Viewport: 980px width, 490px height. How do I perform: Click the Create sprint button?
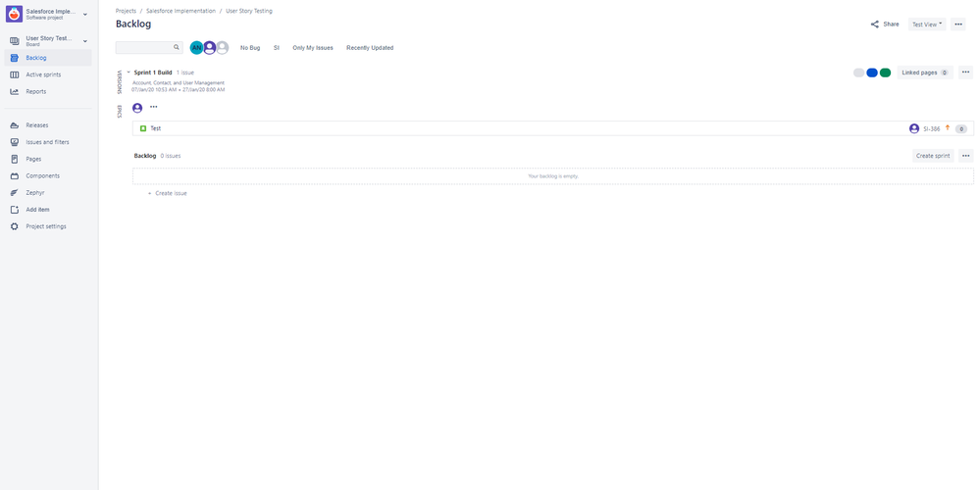pyautogui.click(x=933, y=156)
